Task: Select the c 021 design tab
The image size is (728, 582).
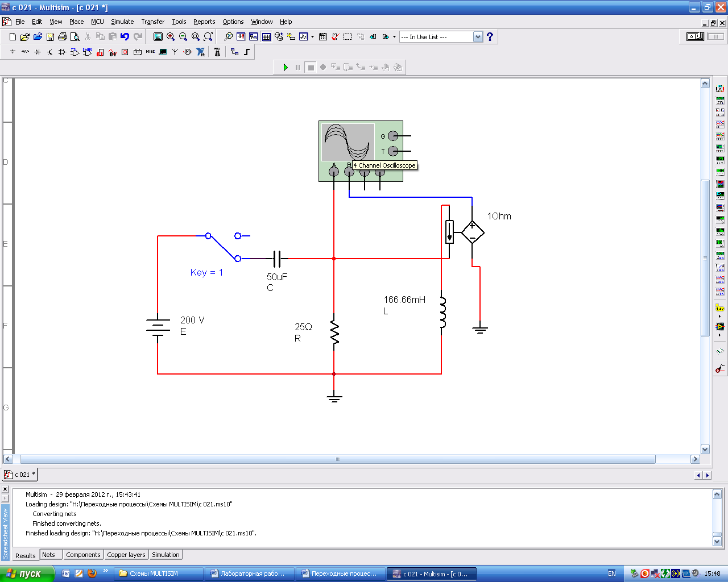Action: tap(20, 475)
